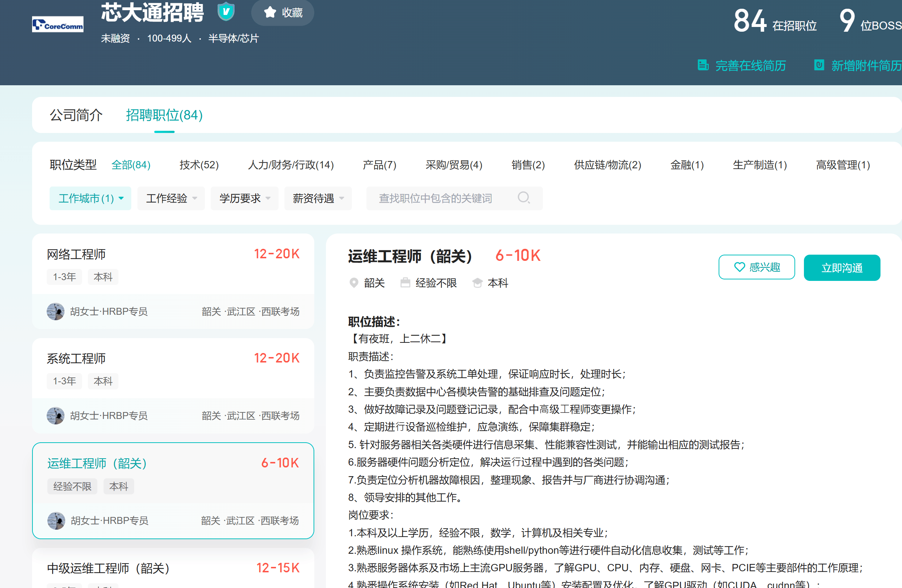Click 本科 tag in 系统工程师 card
Screen dimensions: 902x588
pyautogui.click(x=103, y=381)
